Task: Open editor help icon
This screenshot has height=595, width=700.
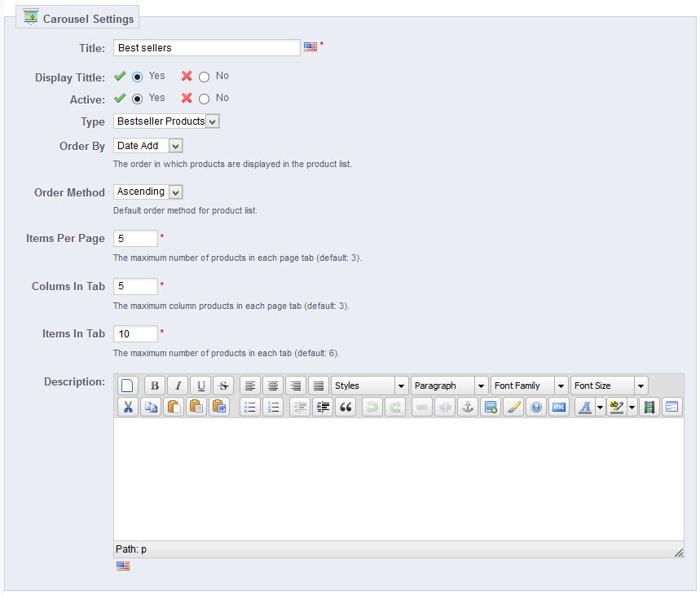Action: tap(536, 407)
